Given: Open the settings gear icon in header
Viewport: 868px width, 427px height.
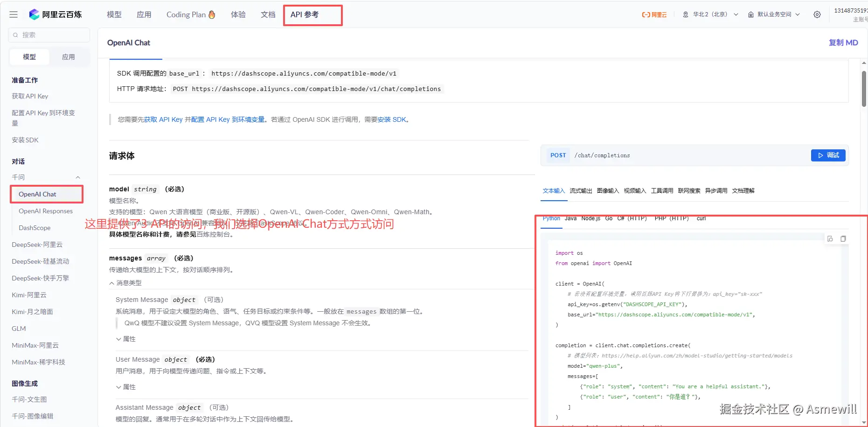Looking at the screenshot, I should click(817, 14).
